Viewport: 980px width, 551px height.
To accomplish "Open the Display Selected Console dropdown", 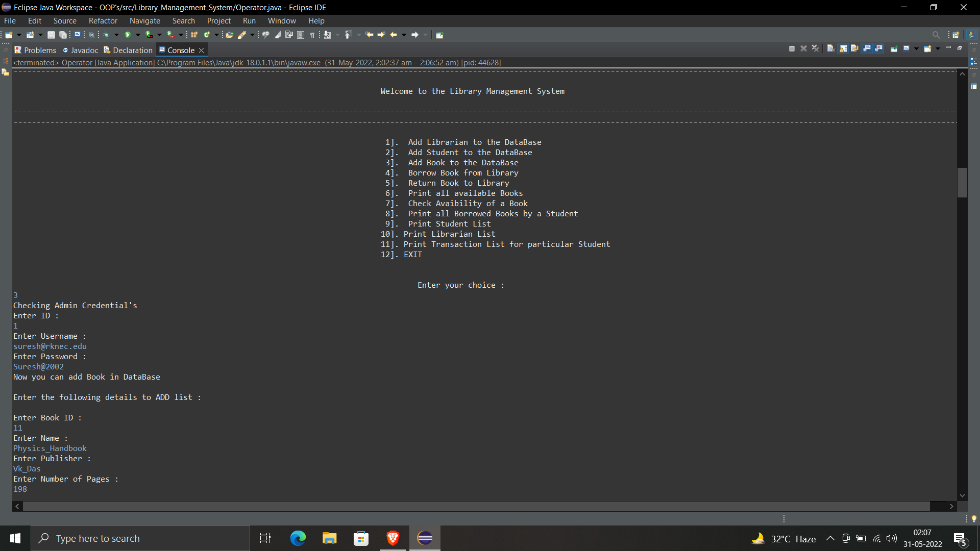I will click(916, 48).
